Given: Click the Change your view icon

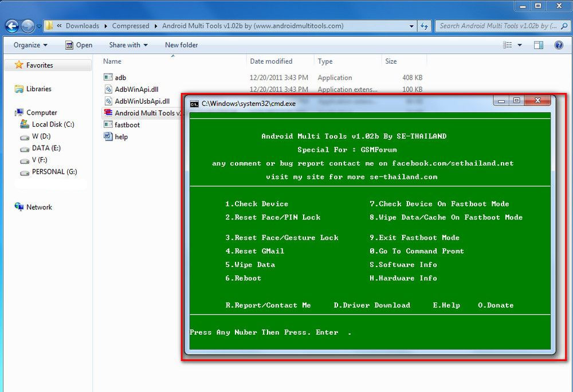Looking at the screenshot, I should point(507,45).
